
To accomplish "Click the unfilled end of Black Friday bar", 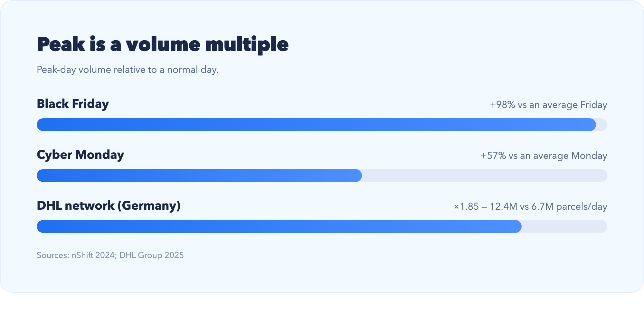I will tap(602, 125).
